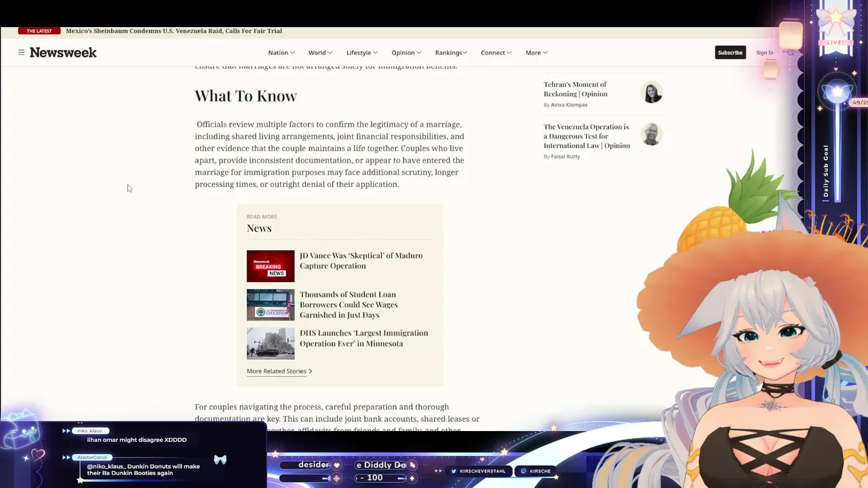
Task: Expand the Lifestyle dropdown menu
Action: click(361, 52)
